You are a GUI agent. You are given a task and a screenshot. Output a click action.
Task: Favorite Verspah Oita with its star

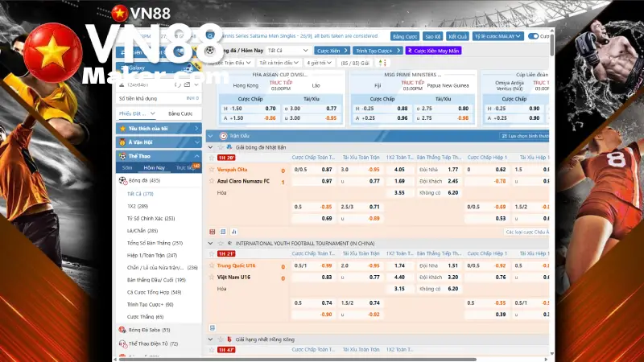[212, 169]
